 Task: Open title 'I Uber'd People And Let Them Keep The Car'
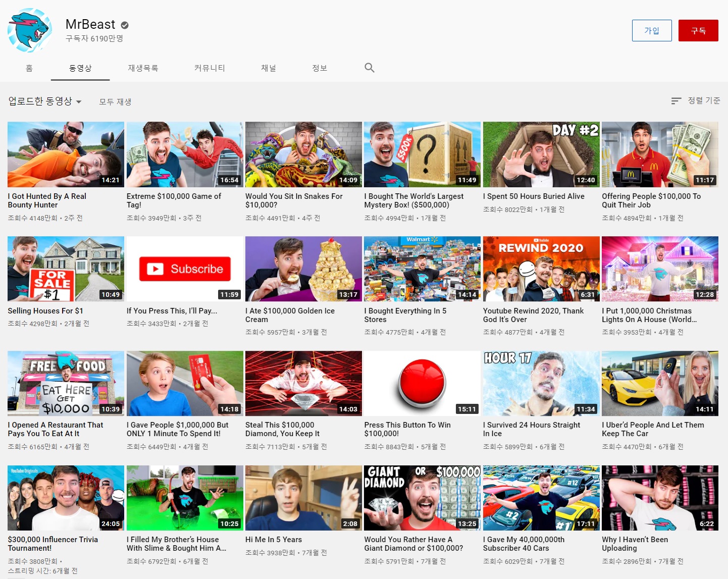[653, 430]
